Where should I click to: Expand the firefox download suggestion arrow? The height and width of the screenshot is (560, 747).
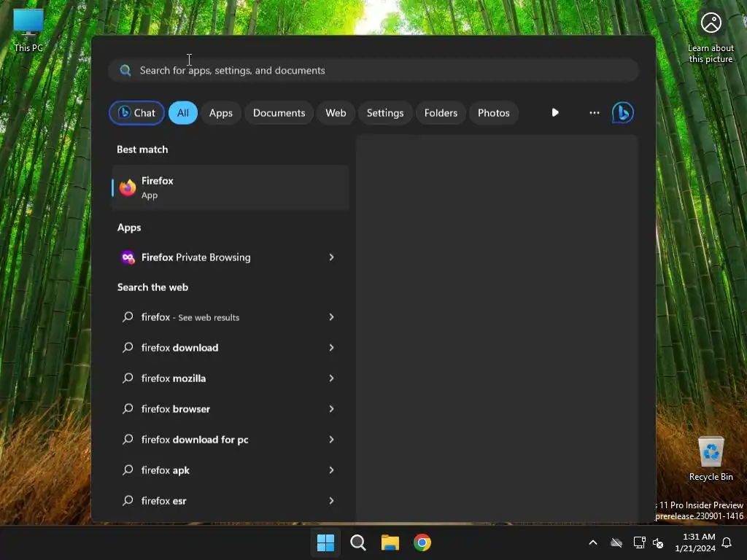[332, 348]
